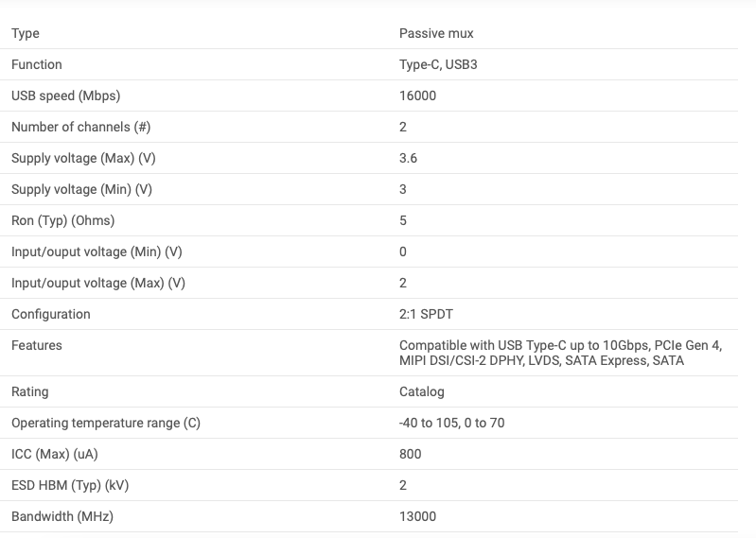Click the "Features" row label

(37, 345)
